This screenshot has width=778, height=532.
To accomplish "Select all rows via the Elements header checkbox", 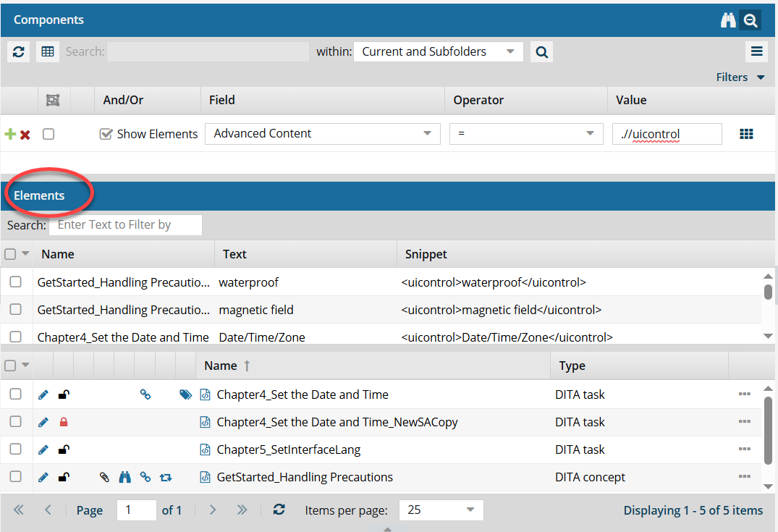I will pyautogui.click(x=10, y=254).
